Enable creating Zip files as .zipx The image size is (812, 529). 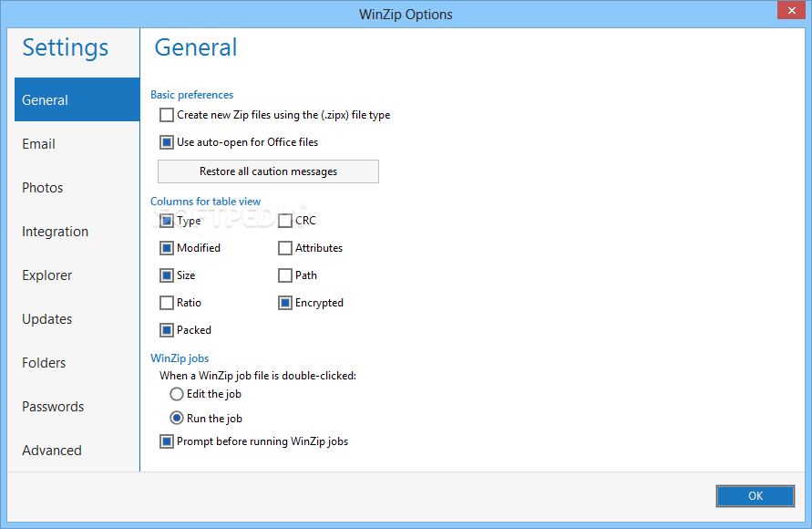click(166, 115)
